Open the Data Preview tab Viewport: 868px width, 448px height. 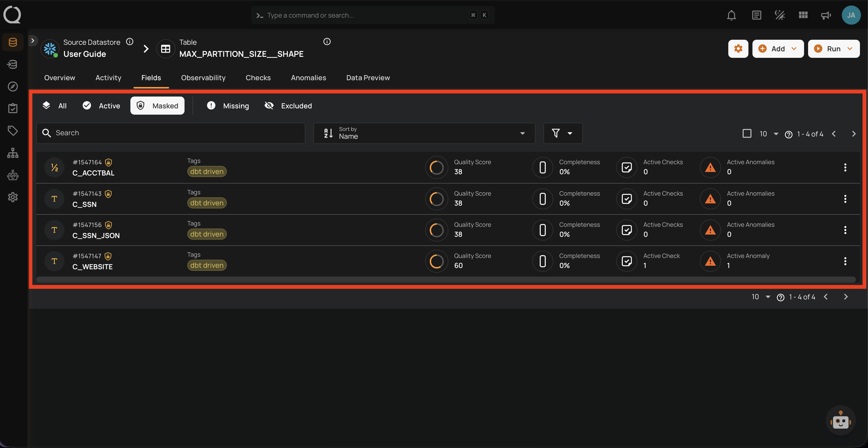coord(368,78)
